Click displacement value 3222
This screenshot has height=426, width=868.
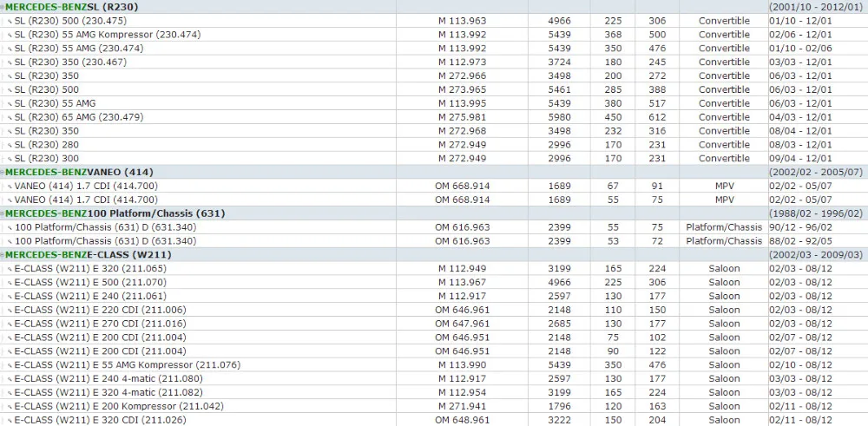click(559, 421)
